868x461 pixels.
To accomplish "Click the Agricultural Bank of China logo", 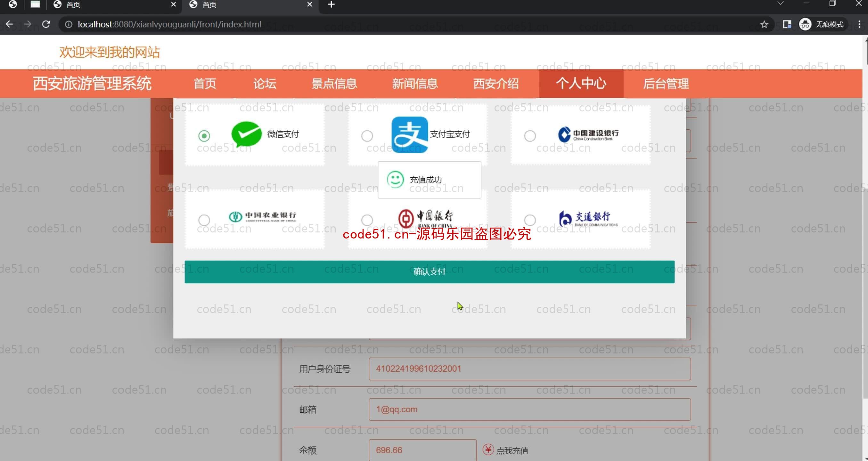I will [262, 216].
